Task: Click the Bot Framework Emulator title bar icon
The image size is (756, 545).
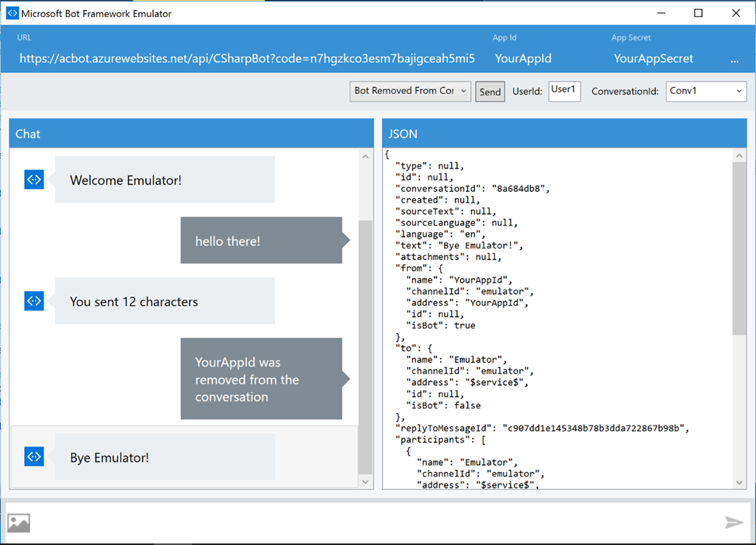Action: click(12, 13)
